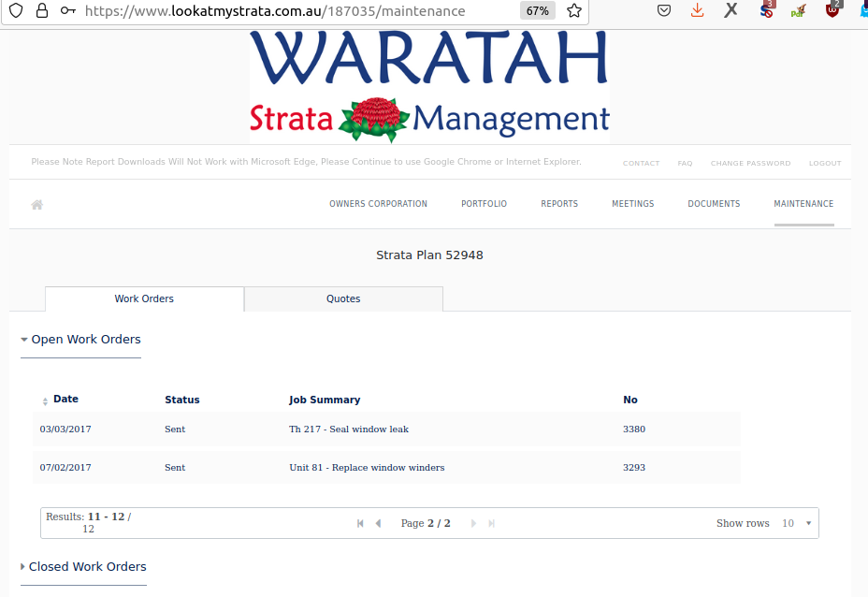Click the 67% zoom level indicator
Image resolution: width=868 pixels, height=597 pixels.
538,10
